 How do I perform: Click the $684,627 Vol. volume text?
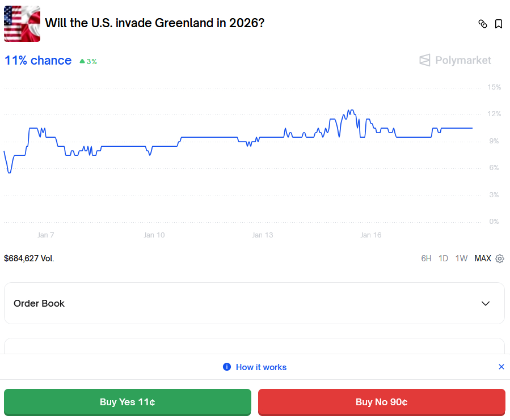coord(29,258)
